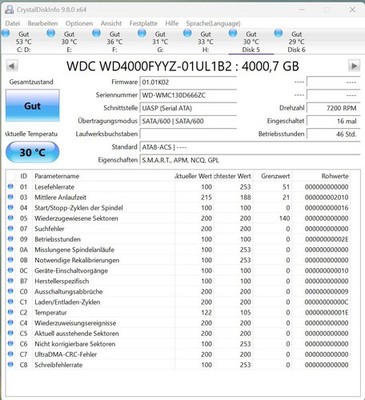The image size is (365, 400).
Task: Open the Bearbeiten menu
Action: click(x=43, y=23)
